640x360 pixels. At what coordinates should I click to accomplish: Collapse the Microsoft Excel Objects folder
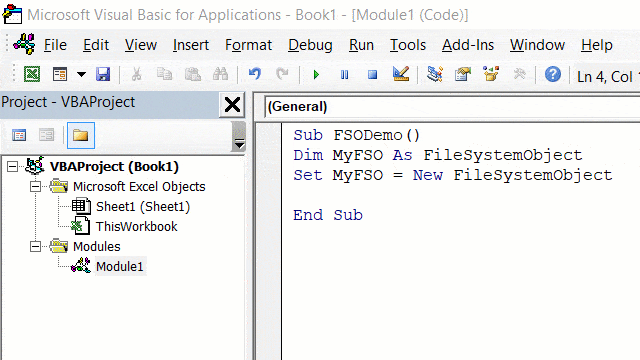point(36,187)
